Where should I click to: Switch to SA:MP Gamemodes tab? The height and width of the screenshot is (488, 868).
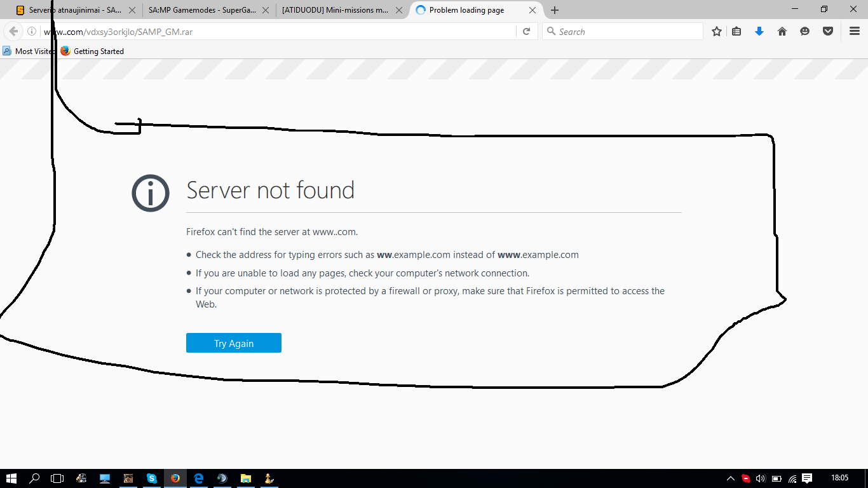(x=202, y=10)
